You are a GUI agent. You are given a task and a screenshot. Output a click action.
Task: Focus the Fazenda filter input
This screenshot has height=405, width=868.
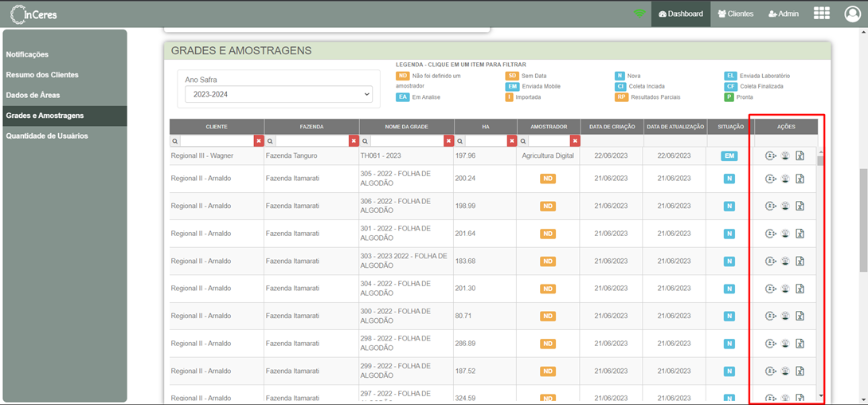click(x=311, y=141)
